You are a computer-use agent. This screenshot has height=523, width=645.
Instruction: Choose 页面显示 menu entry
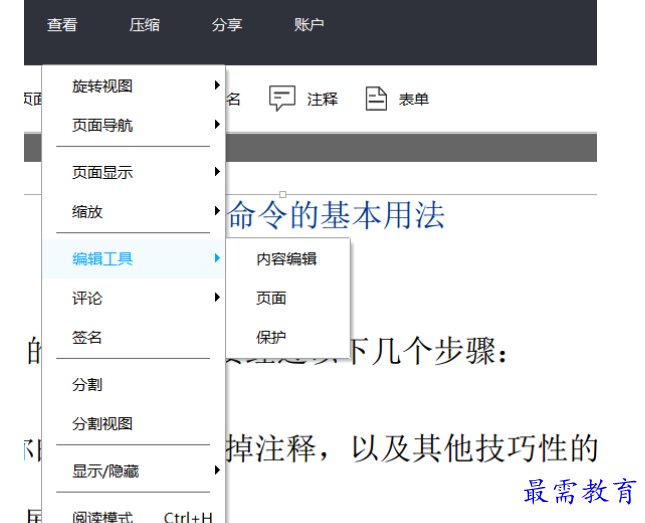133,172
